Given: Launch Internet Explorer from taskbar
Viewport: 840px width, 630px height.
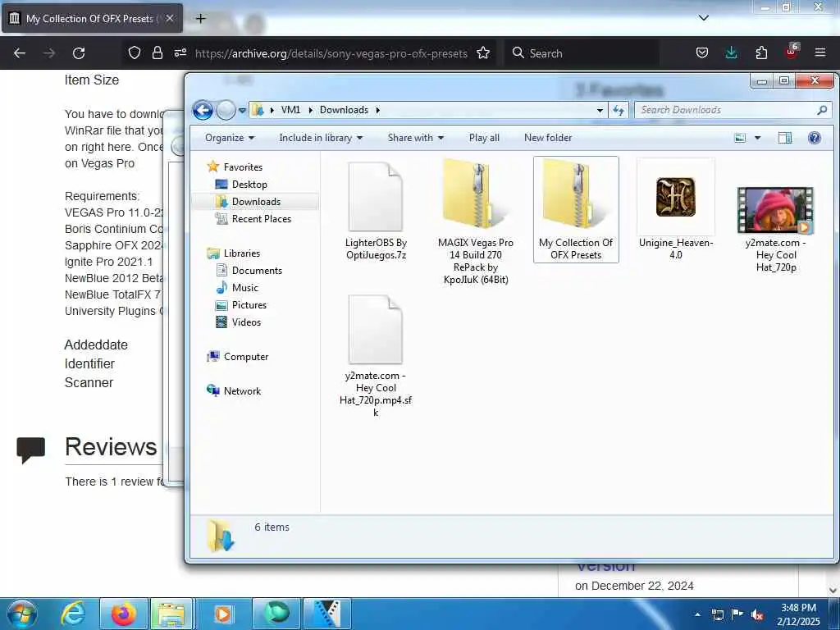Looking at the screenshot, I should tap(73, 614).
